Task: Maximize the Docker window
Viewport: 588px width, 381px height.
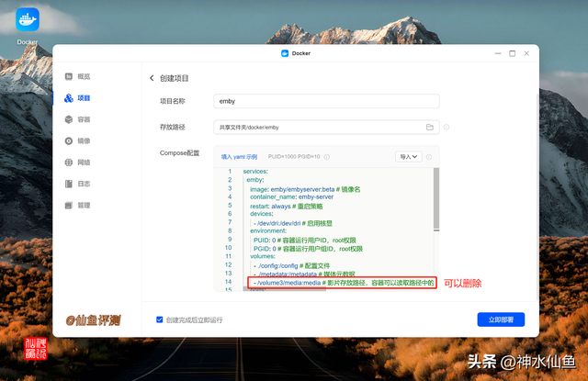Action: [x=513, y=53]
